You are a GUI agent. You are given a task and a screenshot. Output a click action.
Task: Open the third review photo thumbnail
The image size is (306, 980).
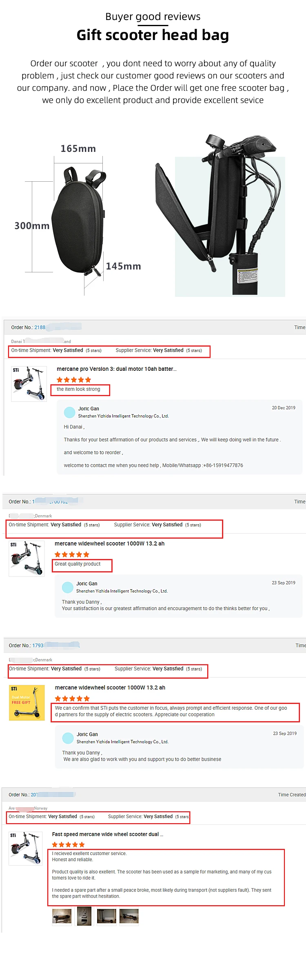106,916
